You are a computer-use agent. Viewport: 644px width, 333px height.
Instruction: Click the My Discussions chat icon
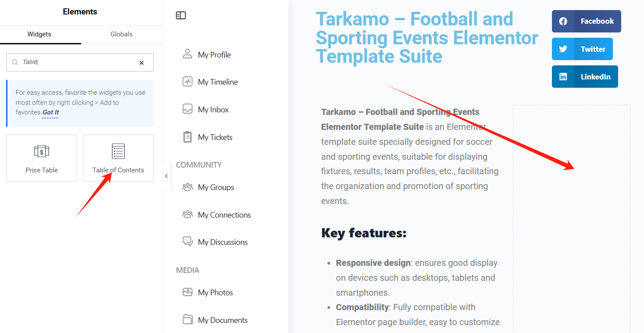187,241
